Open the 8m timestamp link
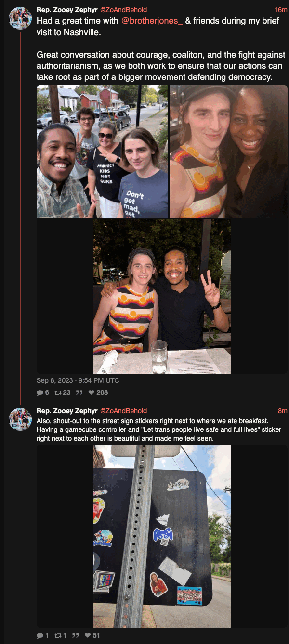 (x=283, y=411)
